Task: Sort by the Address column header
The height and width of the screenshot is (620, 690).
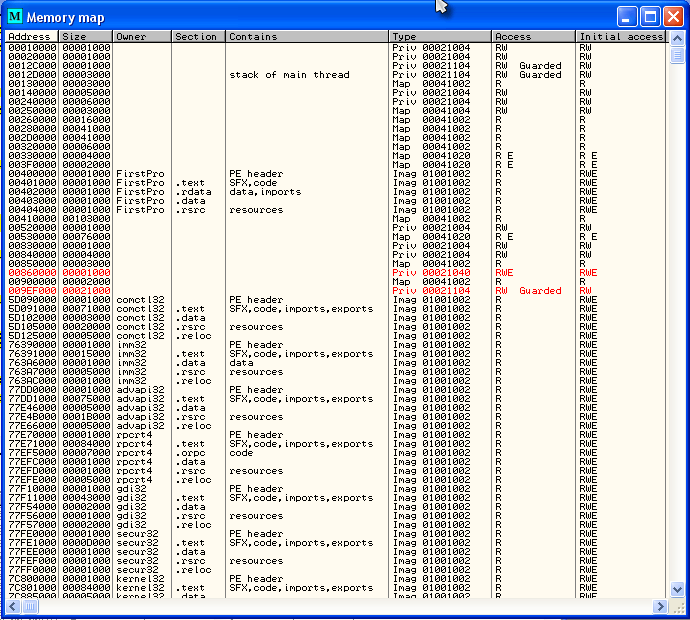Action: pos(32,37)
